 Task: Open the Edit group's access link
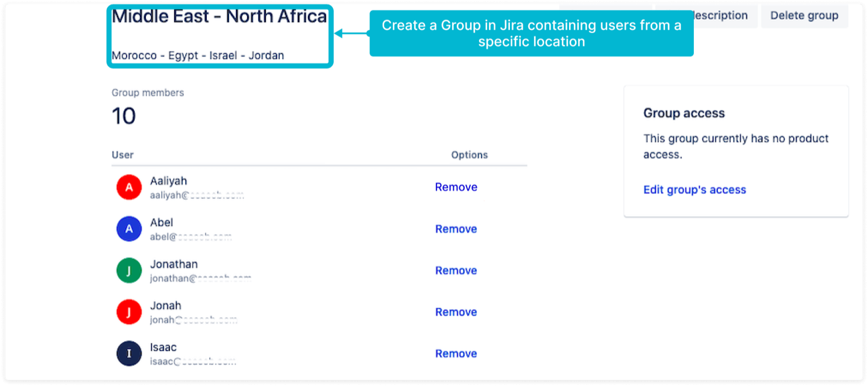[694, 190]
